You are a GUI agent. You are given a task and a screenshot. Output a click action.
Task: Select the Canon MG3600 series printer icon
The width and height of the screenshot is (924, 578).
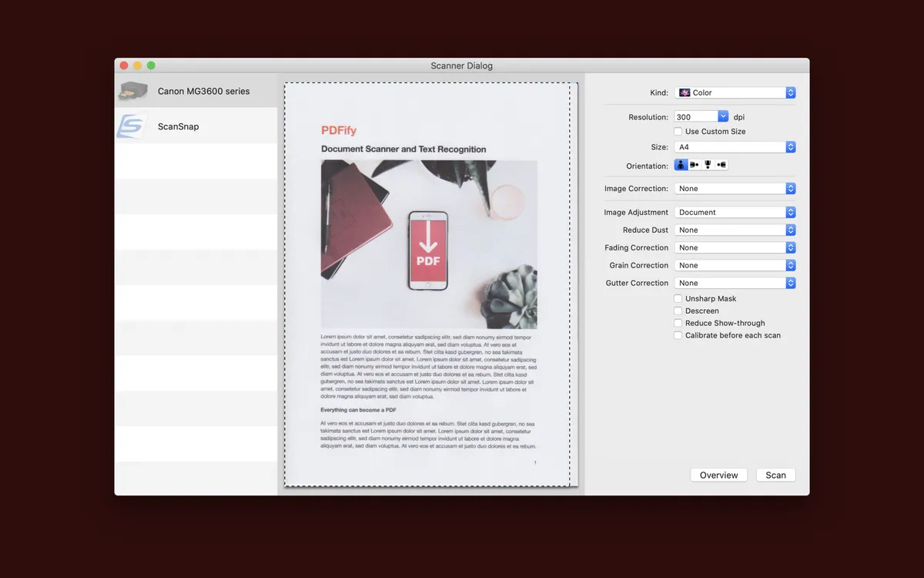tap(132, 91)
